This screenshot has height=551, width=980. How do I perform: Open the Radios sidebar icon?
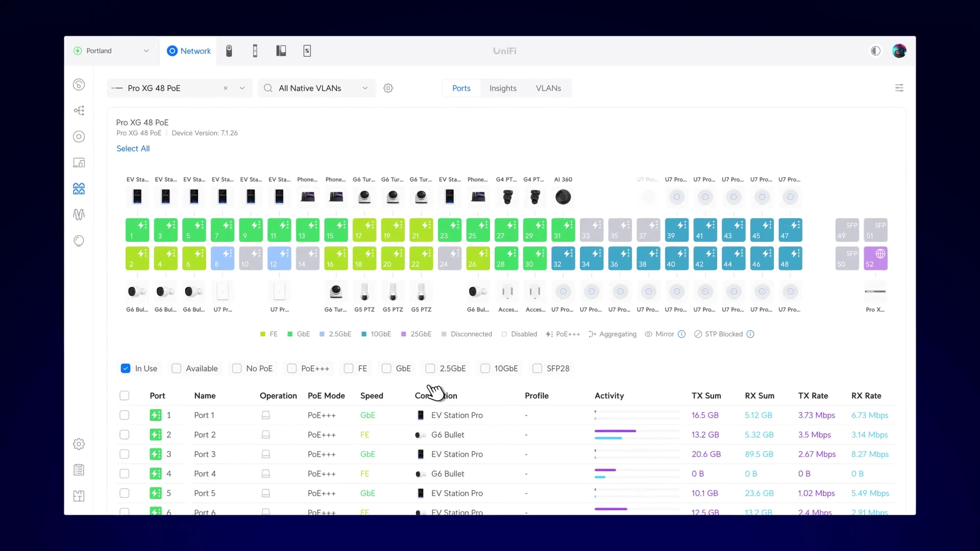coord(79,215)
